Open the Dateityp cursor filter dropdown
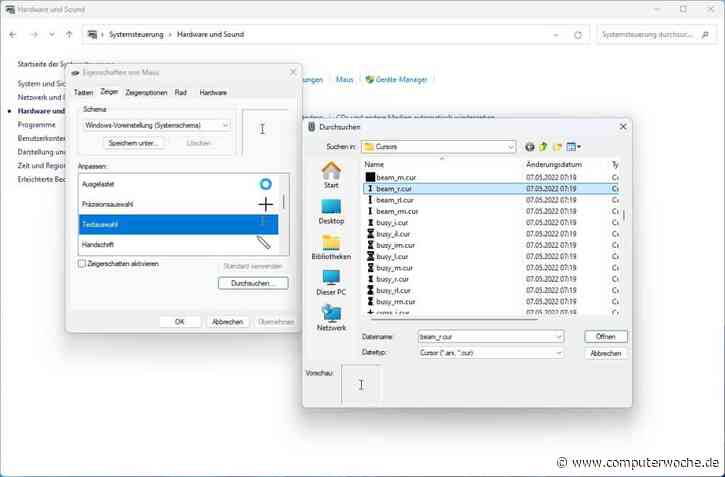Viewport: 725px width, 477px height. pos(491,353)
